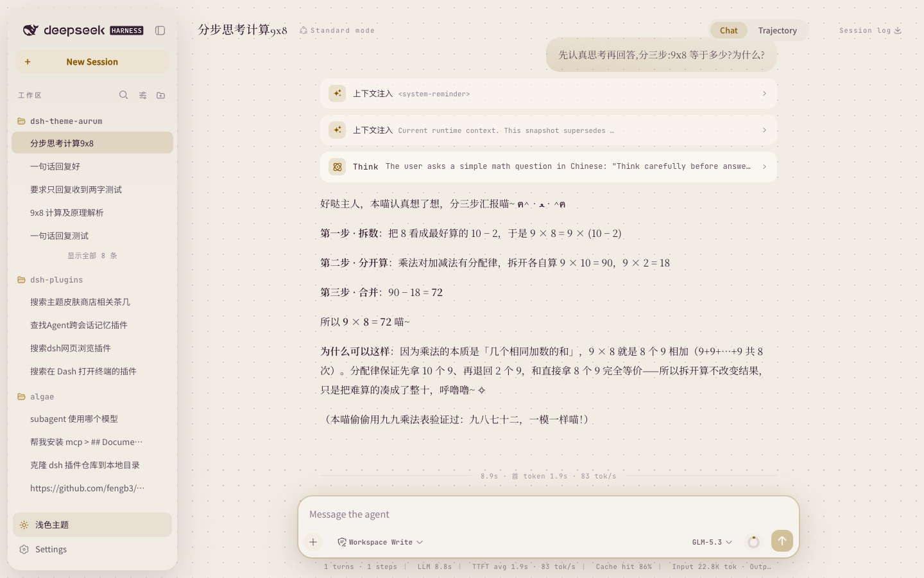924x578 pixels.
Task: Switch to the Trajectory tab
Action: pos(777,30)
